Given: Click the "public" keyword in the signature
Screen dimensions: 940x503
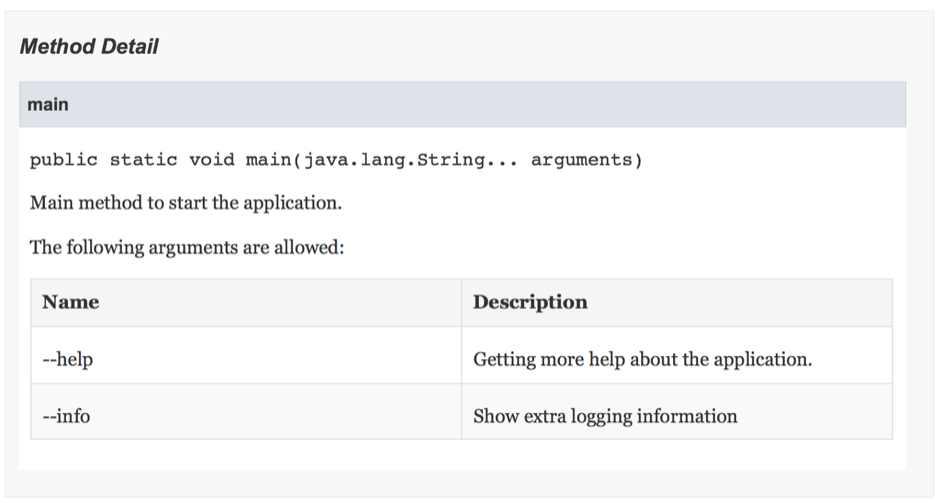Looking at the screenshot, I should (x=63, y=160).
